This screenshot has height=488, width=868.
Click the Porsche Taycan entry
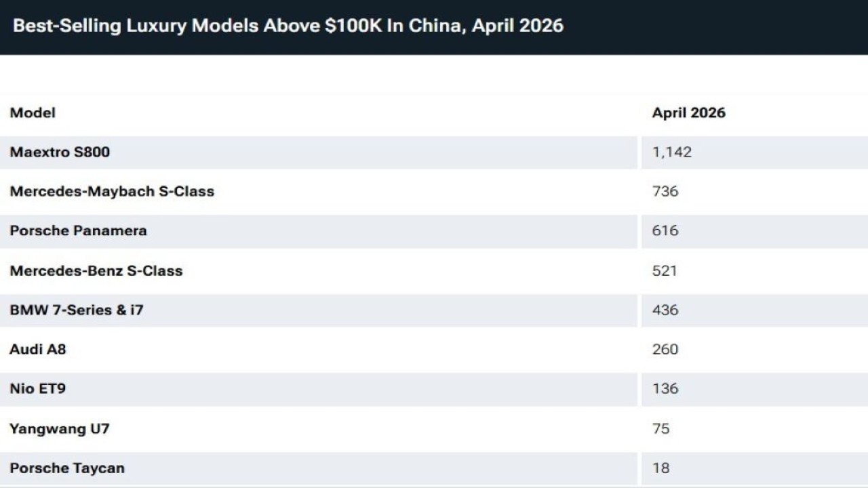pos(67,468)
